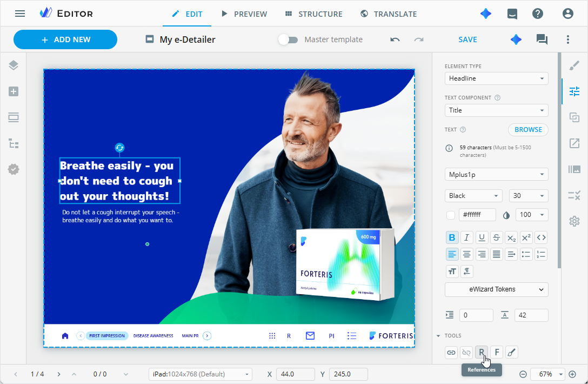
Task: Open the Black font weight dropdown
Action: coord(473,196)
